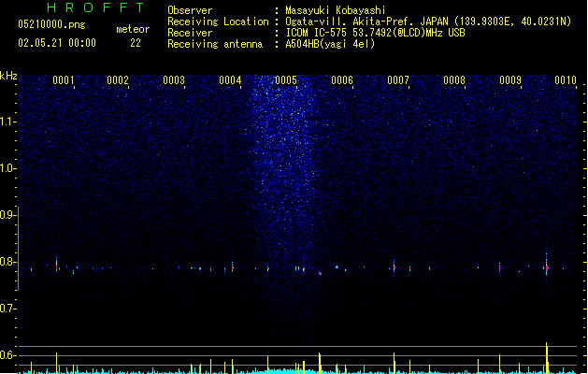Image resolution: width=588 pixels, height=374 pixels.
Task: Click the 1.0 kHz axis label
Action: (x=7, y=168)
